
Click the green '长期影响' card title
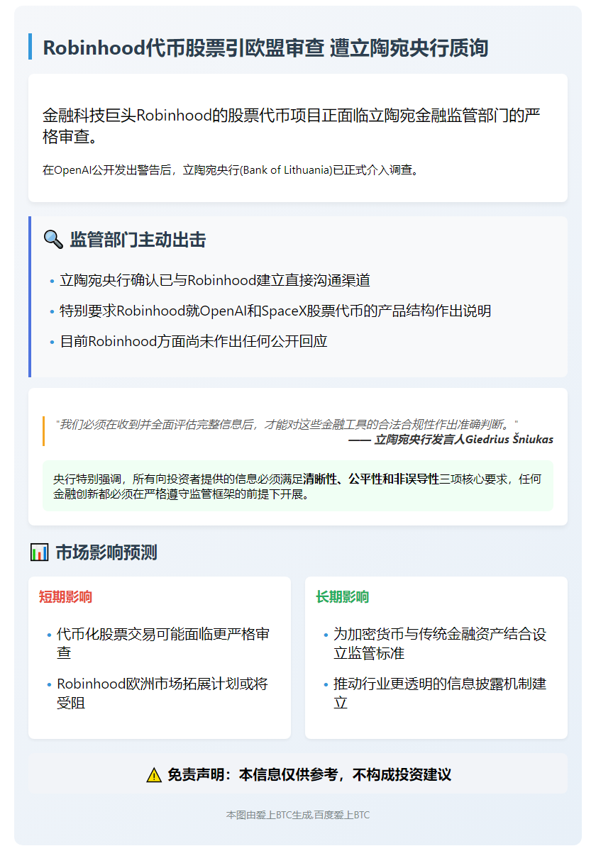click(343, 596)
